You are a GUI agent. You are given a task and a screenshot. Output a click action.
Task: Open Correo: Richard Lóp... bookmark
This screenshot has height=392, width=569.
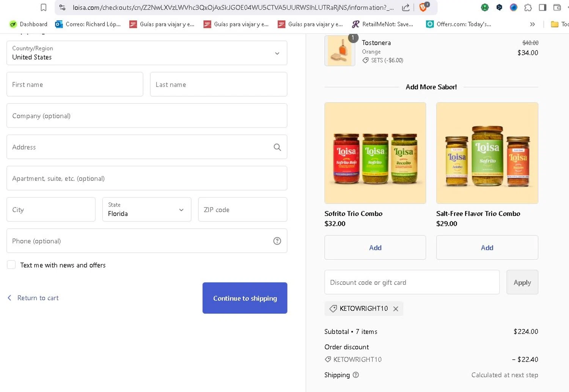point(88,24)
